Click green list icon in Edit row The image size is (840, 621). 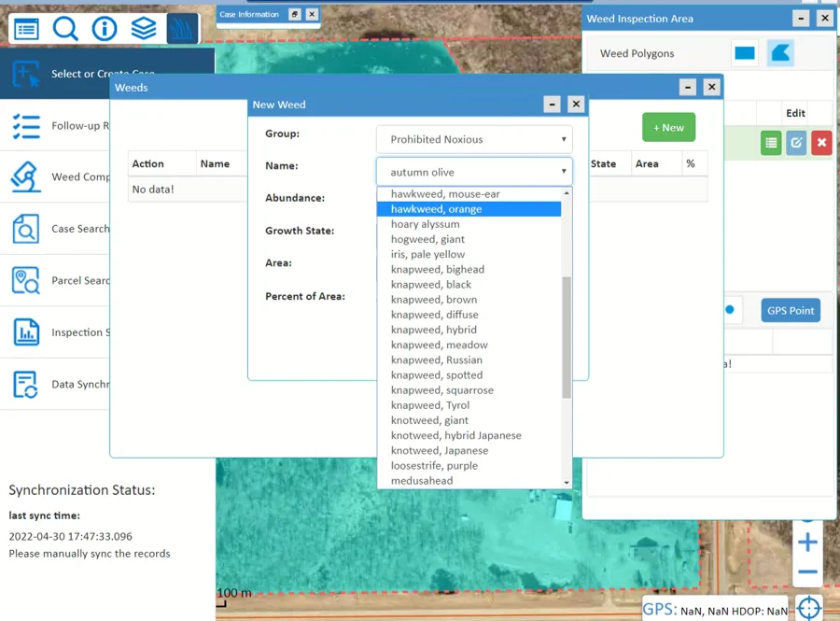click(x=771, y=143)
